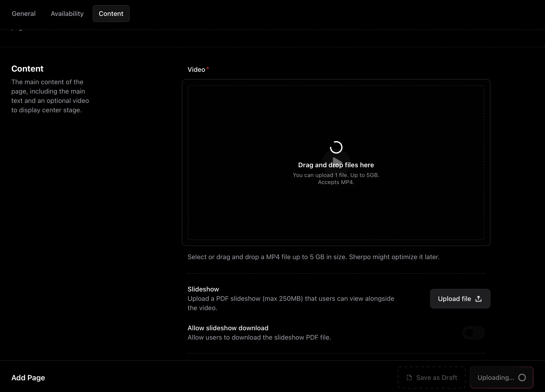
Task: Click the red asterisk next to Video label
Action: [208, 68]
